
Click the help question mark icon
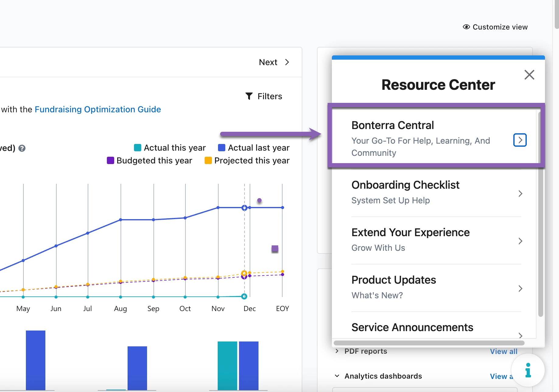(x=22, y=148)
